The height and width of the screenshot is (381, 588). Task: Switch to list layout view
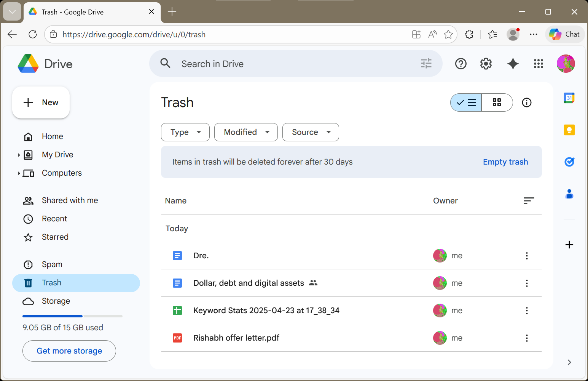point(466,102)
